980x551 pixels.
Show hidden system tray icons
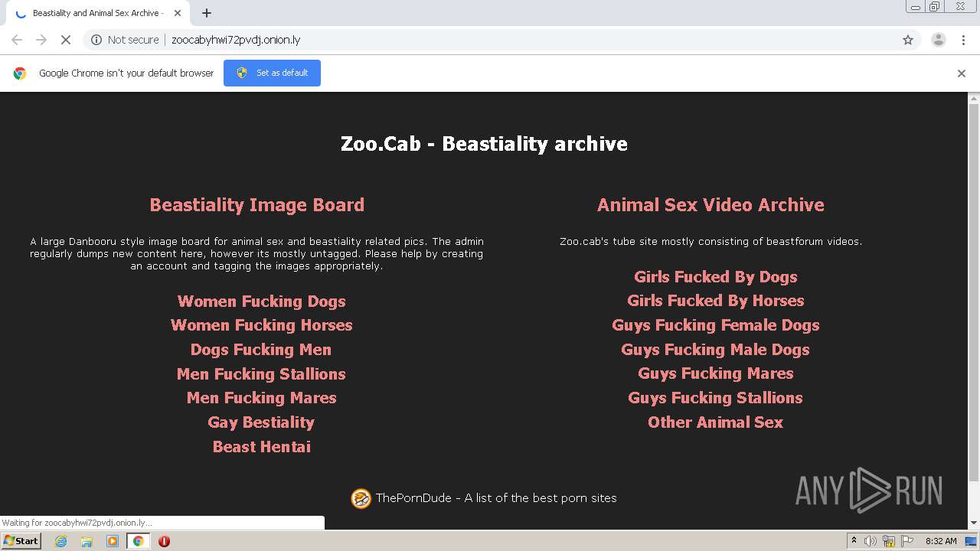coord(854,541)
